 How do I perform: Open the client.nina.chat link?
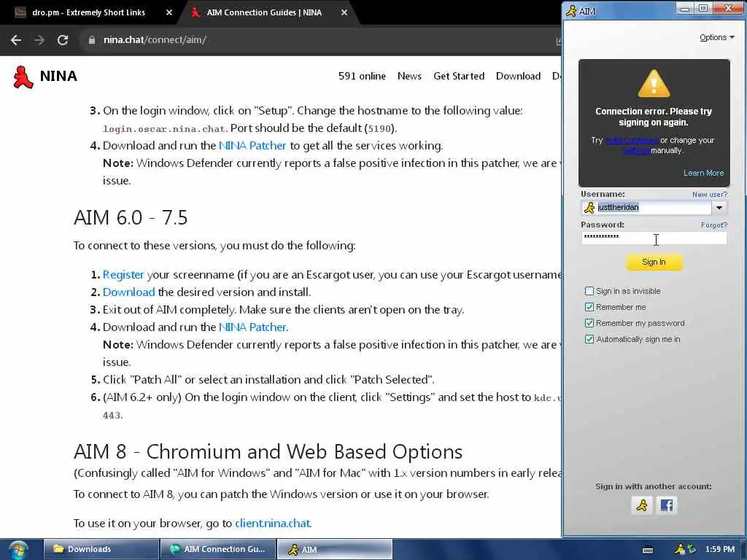point(273,524)
